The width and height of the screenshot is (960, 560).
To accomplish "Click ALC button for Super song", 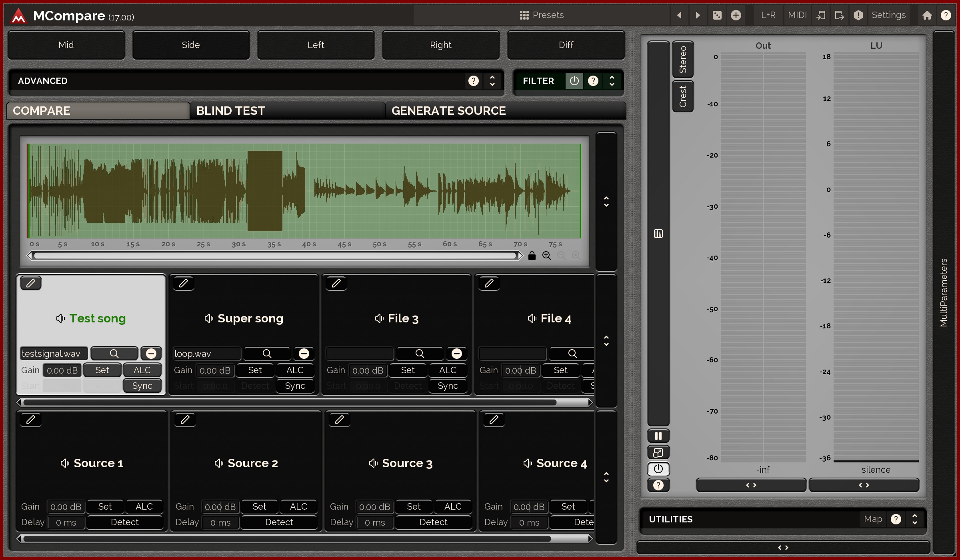I will click(x=295, y=370).
